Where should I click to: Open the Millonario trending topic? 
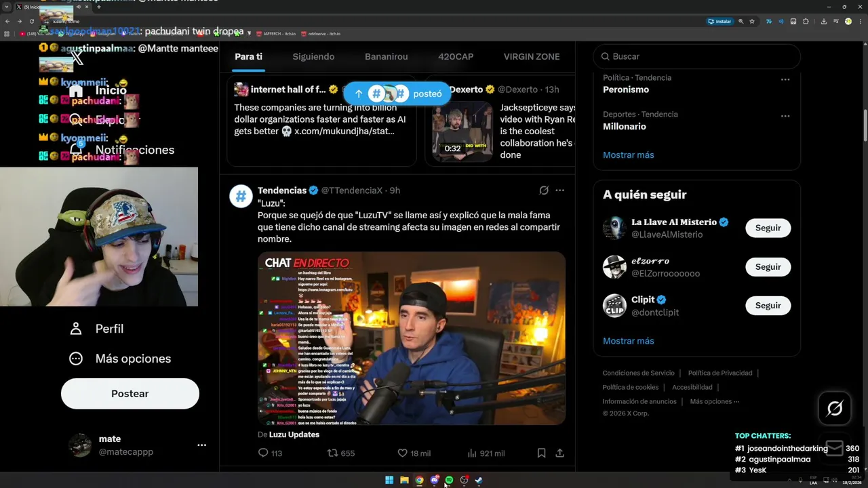pos(625,126)
